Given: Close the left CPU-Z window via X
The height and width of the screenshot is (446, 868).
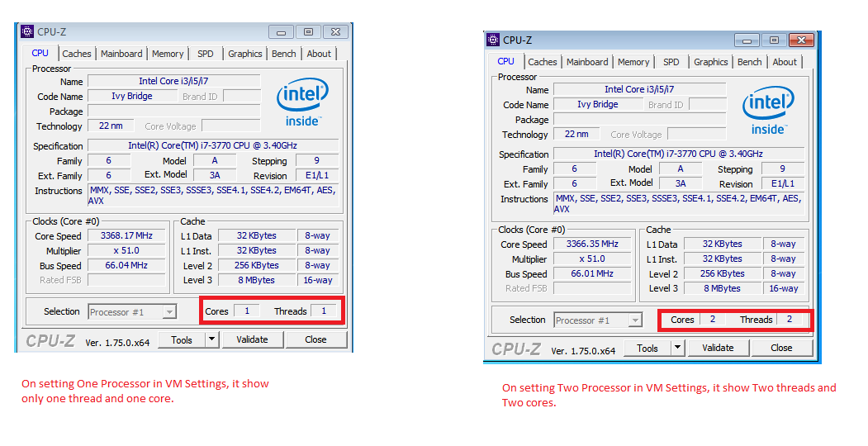Looking at the screenshot, I should 335,32.
